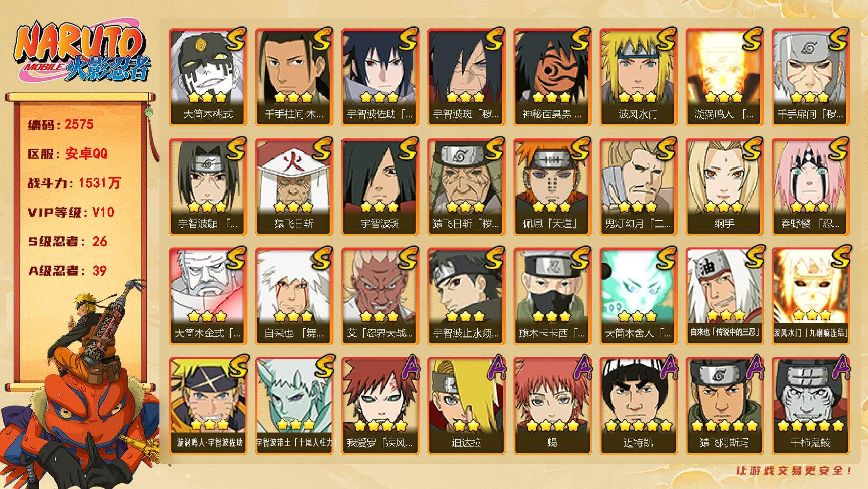Open the 猿飞阿斯玛 ninja card
Screen dimensions: 868x489
(x=724, y=406)
